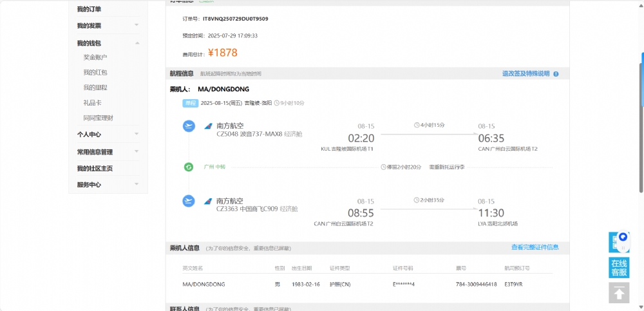Image resolution: width=644 pixels, height=311 pixels.
Task: Click the first flight's blue plane icon
Action: 189,126
